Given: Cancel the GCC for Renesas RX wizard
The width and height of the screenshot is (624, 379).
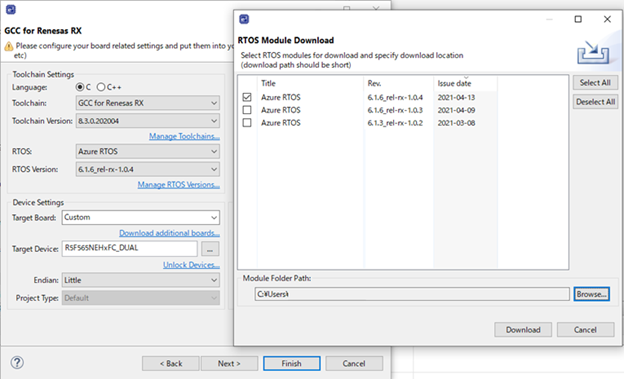Looking at the screenshot, I should 354,363.
